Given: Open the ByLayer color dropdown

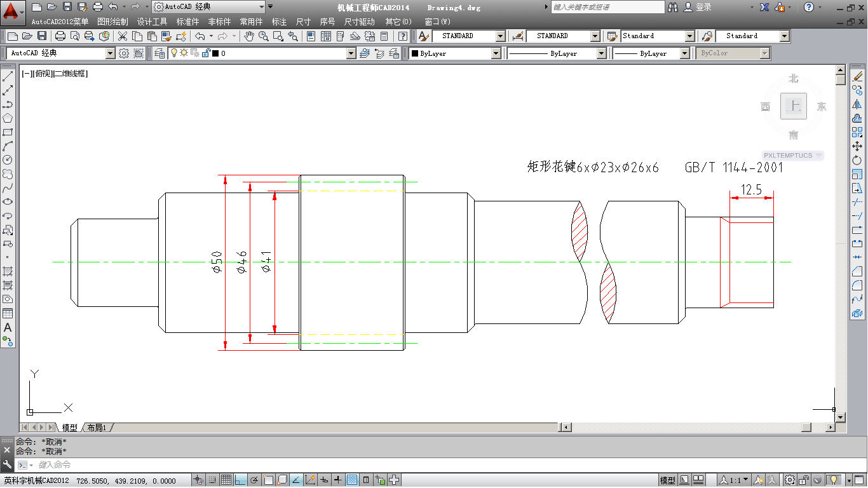Looking at the screenshot, I should [496, 54].
